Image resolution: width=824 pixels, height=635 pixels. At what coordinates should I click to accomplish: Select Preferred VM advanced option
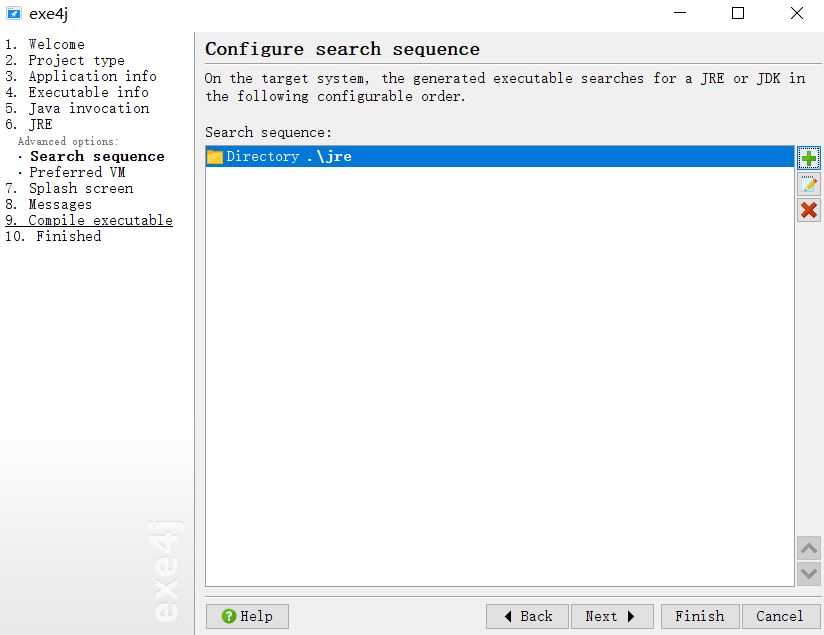[x=77, y=172]
